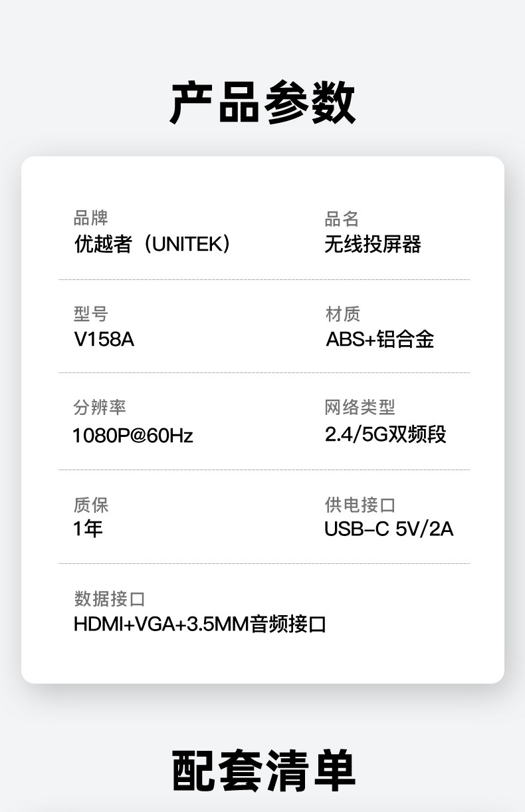The width and height of the screenshot is (525, 812).
Task: Click the HDMI+VGA+3.5MM音频接口 value
Action: pos(199,625)
